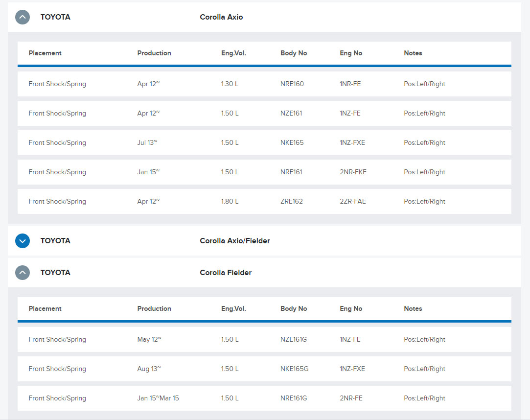Click production date Jul 13~
Viewport: 530px width, 420px height.
point(147,143)
